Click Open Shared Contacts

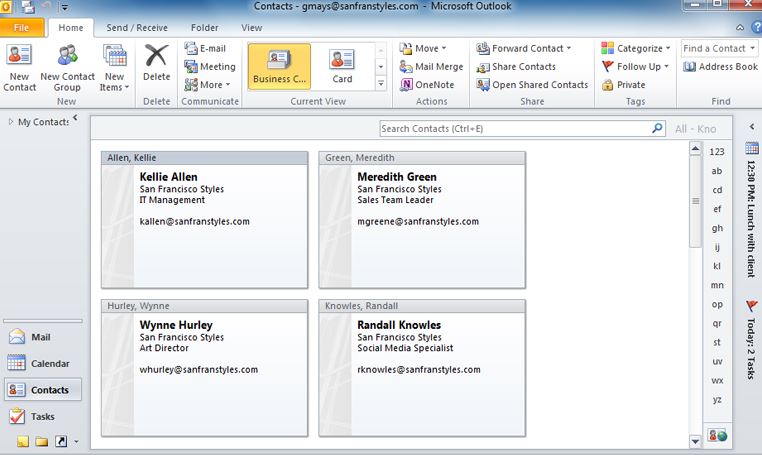pyautogui.click(x=532, y=85)
